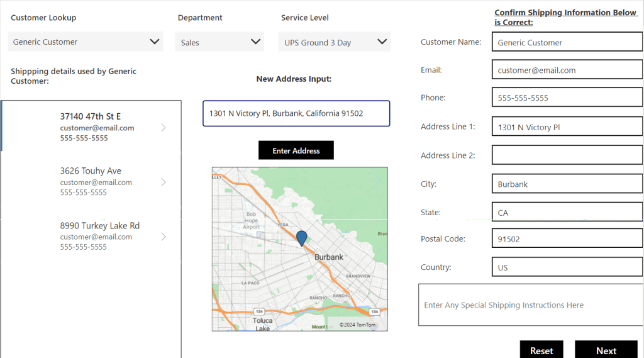Click the blue map pin marker
The height and width of the screenshot is (358, 644).
(302, 238)
